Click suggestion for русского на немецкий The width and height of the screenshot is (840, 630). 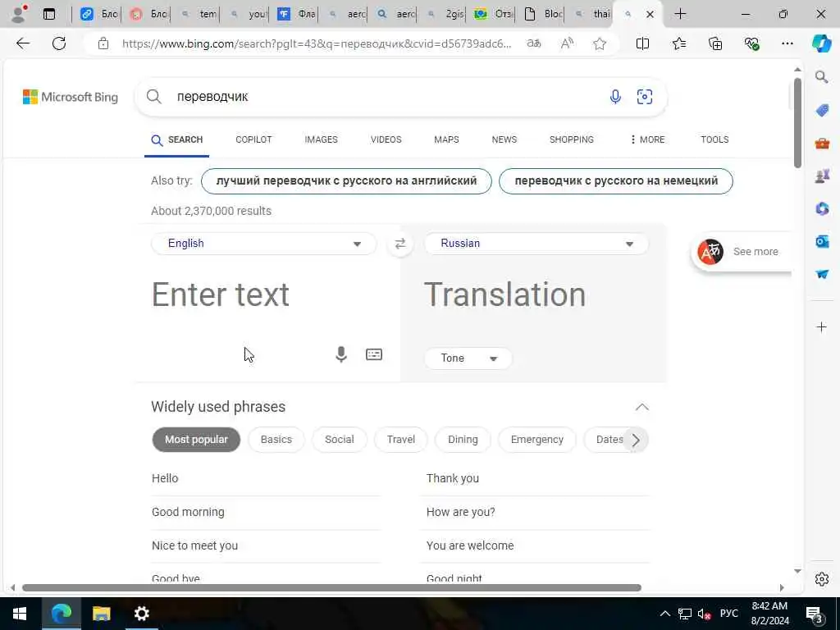[x=615, y=181]
